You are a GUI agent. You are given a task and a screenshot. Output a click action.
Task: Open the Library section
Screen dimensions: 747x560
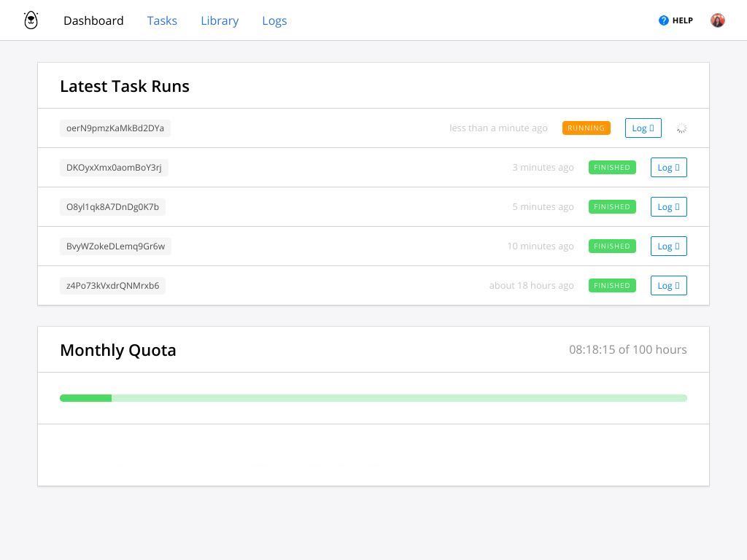[220, 20]
